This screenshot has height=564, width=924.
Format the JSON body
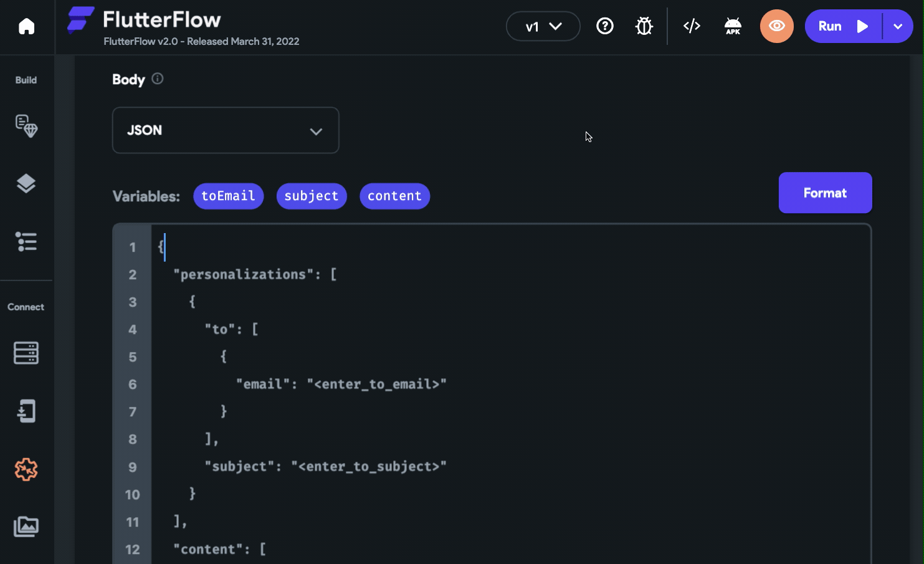825,193
